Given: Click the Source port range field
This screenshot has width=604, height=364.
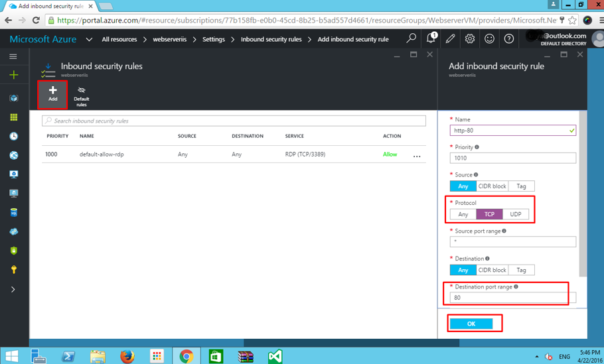Looking at the screenshot, I should click(512, 241).
